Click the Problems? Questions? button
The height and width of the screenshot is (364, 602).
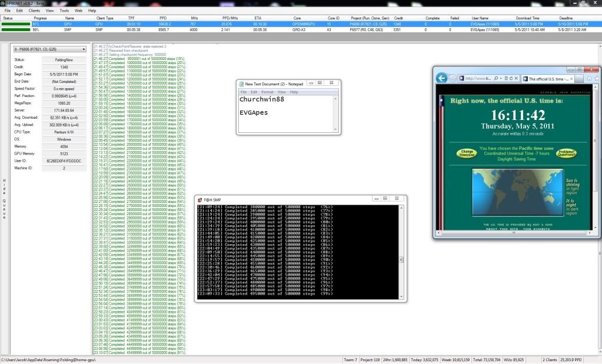point(567,153)
